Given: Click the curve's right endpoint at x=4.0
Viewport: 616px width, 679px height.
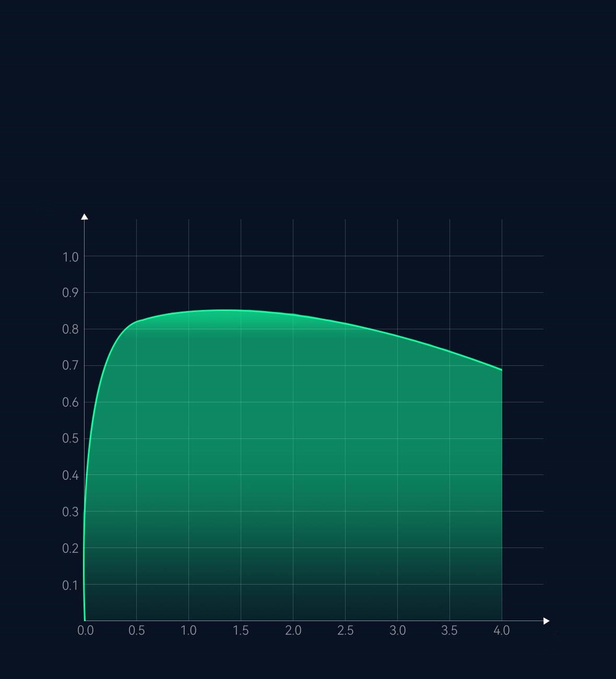Looking at the screenshot, I should (x=502, y=370).
